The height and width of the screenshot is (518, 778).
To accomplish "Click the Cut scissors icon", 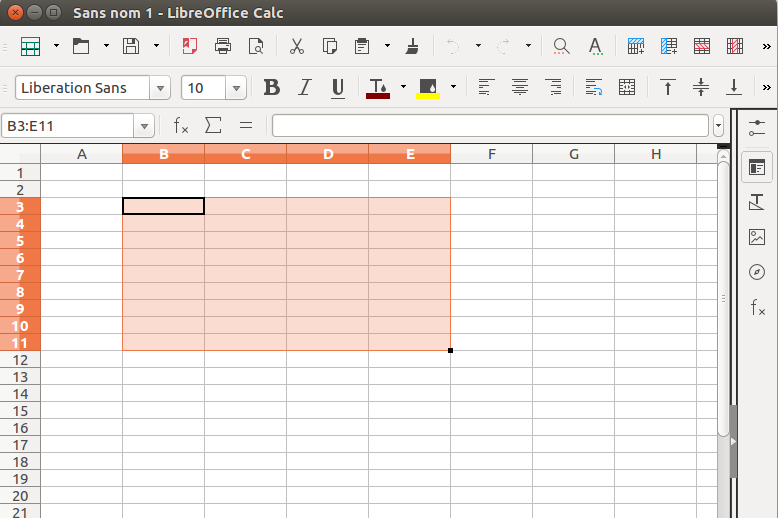I will [x=296, y=46].
